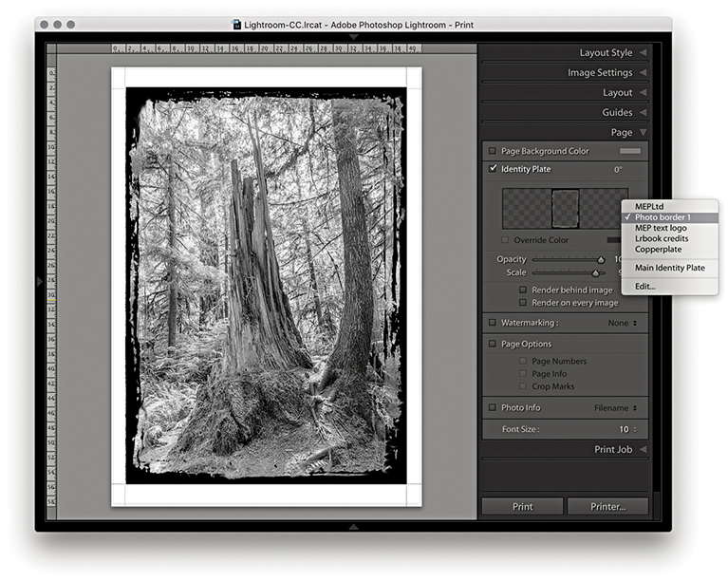Click the Lightroom catalog document icon in title bar
The image size is (728, 581).
(x=235, y=23)
